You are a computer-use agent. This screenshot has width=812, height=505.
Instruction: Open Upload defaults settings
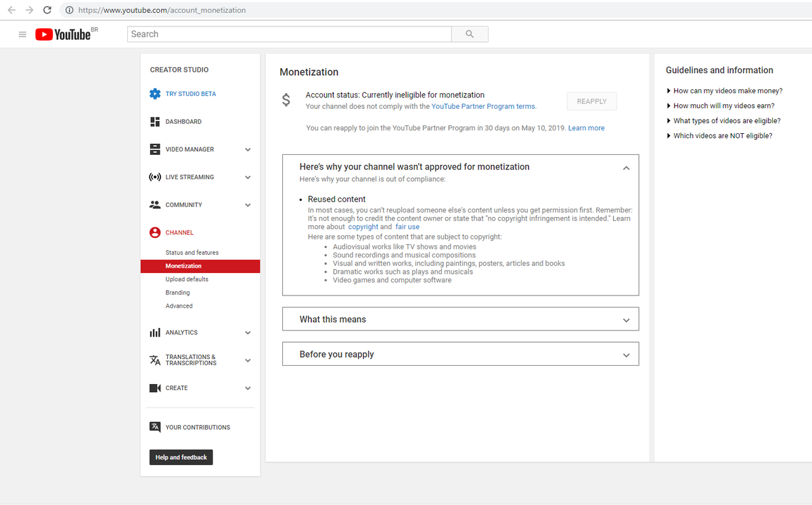(x=187, y=279)
